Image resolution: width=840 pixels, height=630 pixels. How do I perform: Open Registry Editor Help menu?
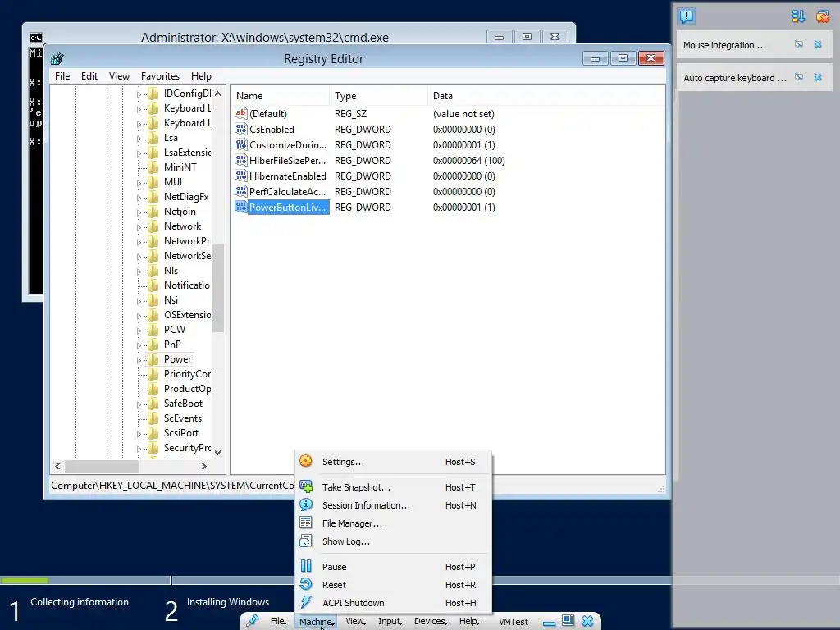(x=202, y=76)
